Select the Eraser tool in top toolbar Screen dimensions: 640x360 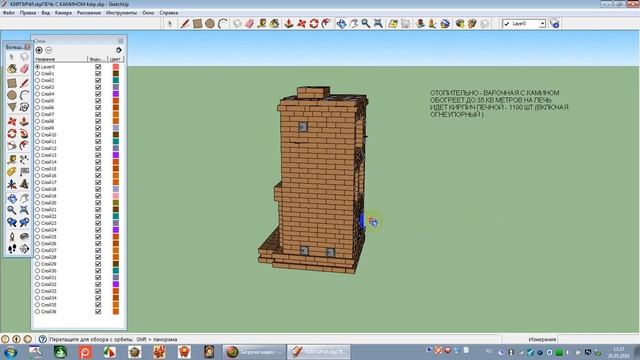[x=249, y=24]
